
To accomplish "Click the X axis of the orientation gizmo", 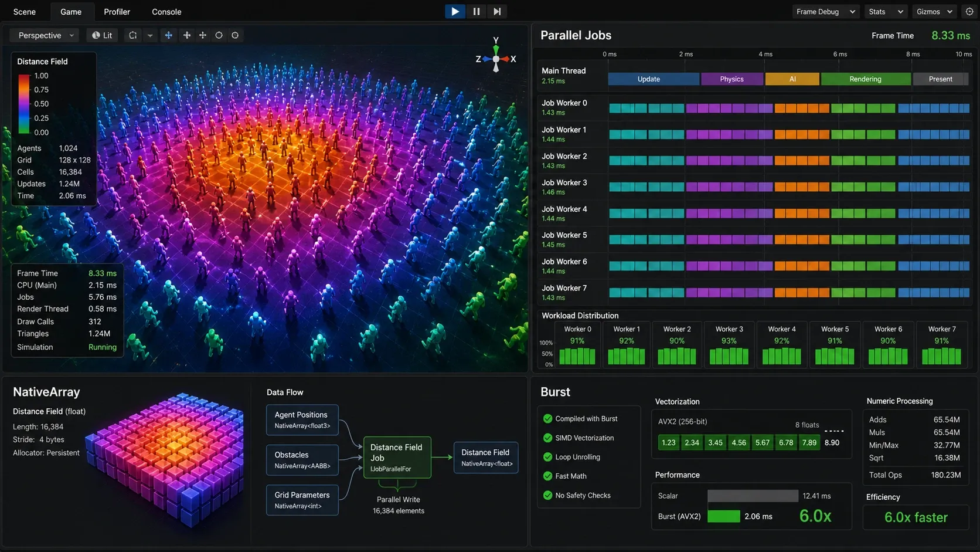I will pos(513,59).
